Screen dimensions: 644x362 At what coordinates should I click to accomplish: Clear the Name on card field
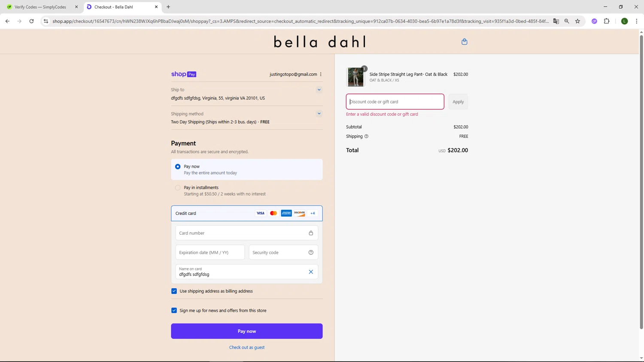[x=311, y=272]
